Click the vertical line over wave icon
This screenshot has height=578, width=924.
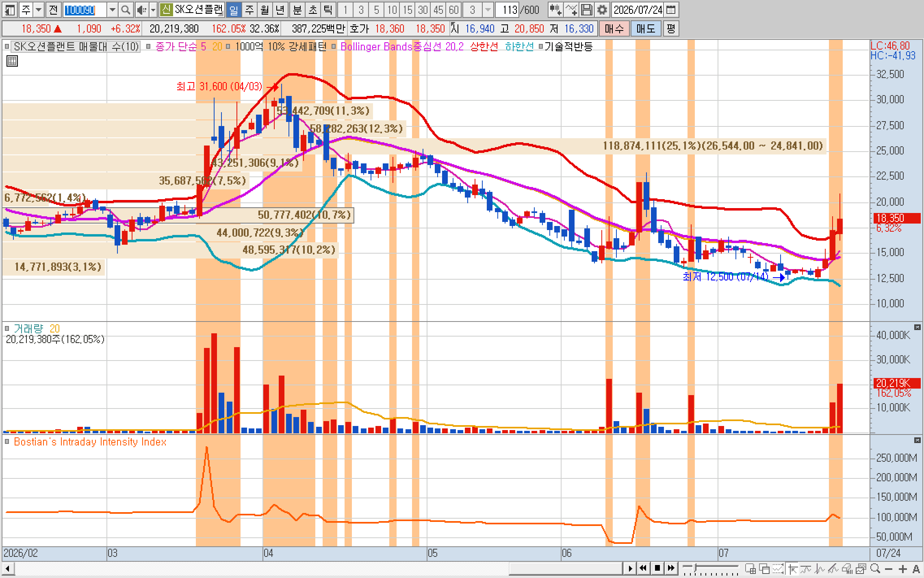click(820, 568)
